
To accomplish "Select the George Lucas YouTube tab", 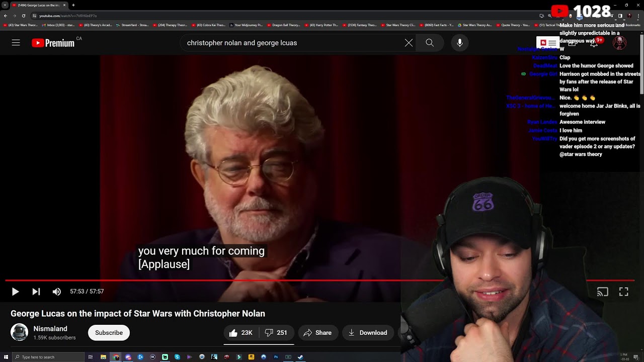I will (x=39, y=5).
